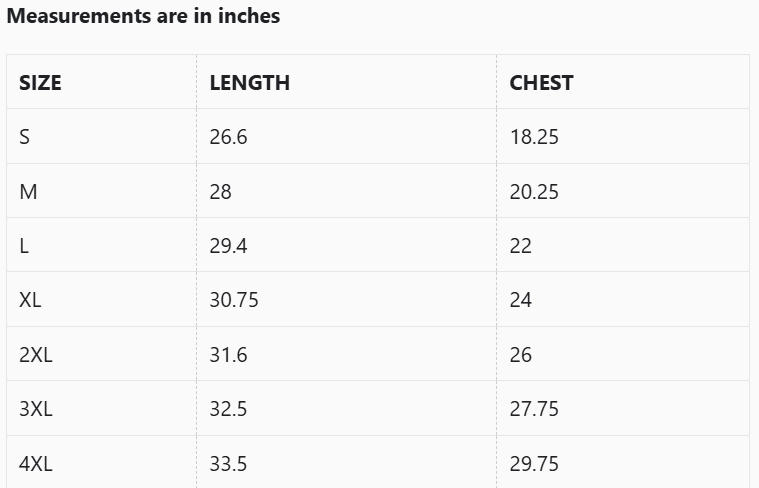Select length 32.5 in the 3XL row
This screenshot has height=488, width=759.
(x=228, y=409)
